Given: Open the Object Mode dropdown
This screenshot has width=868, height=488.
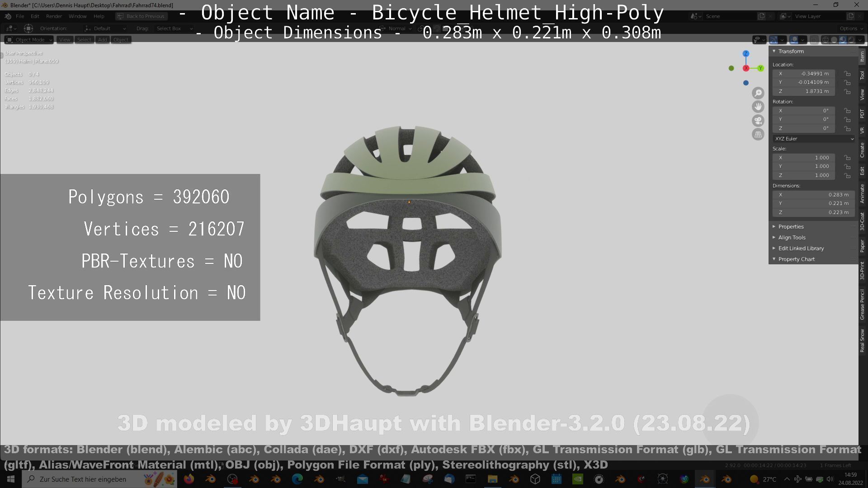Looking at the screenshot, I should coord(29,40).
